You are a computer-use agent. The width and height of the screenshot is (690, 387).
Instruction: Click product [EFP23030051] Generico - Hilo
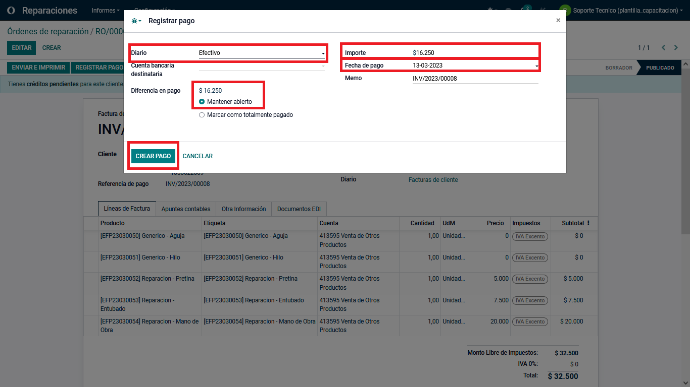[x=140, y=258]
